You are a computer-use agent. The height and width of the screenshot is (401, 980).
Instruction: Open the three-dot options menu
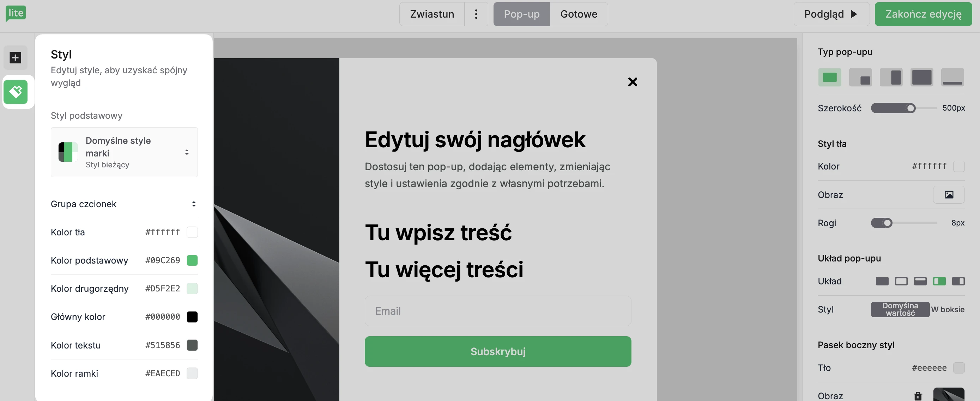476,14
